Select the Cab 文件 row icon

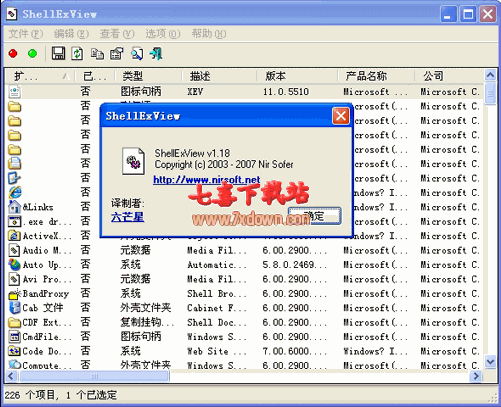pos(14,308)
